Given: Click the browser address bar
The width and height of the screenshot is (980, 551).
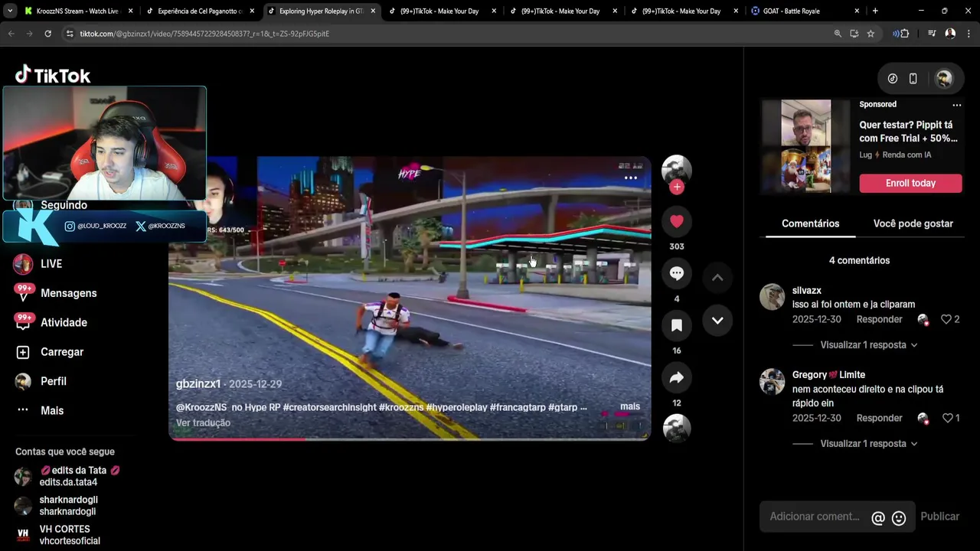Looking at the screenshot, I should pyautogui.click(x=452, y=34).
